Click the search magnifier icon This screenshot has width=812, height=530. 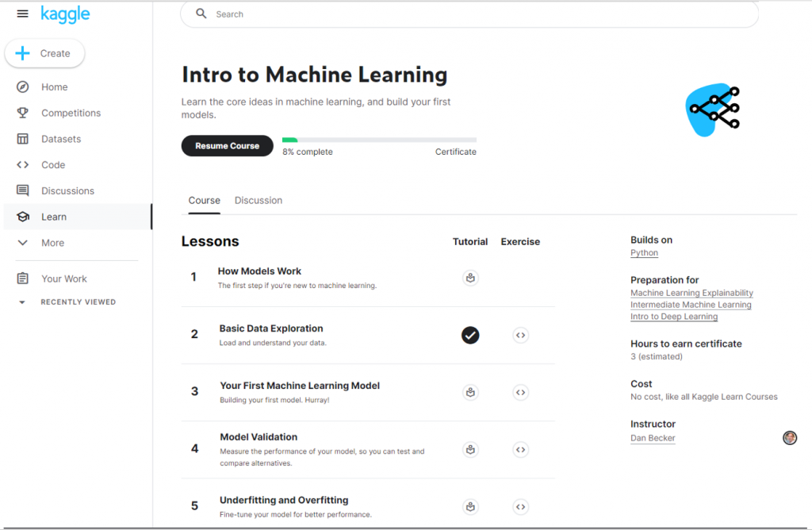click(x=201, y=13)
